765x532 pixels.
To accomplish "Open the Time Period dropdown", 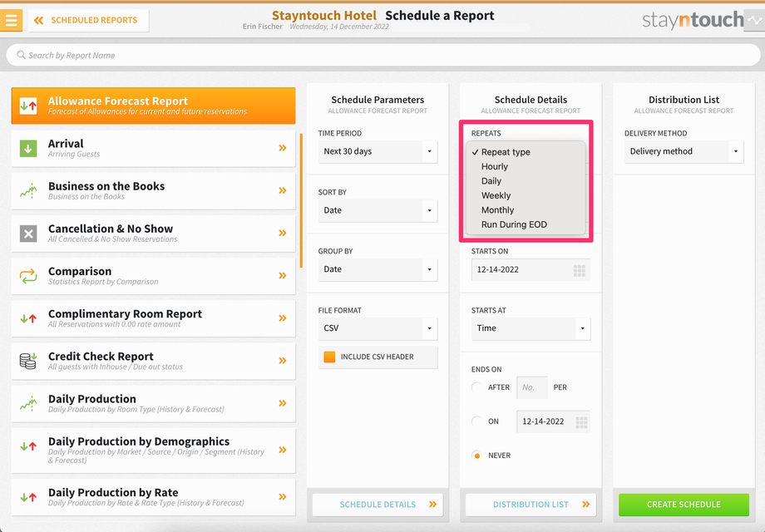I will 378,151.
